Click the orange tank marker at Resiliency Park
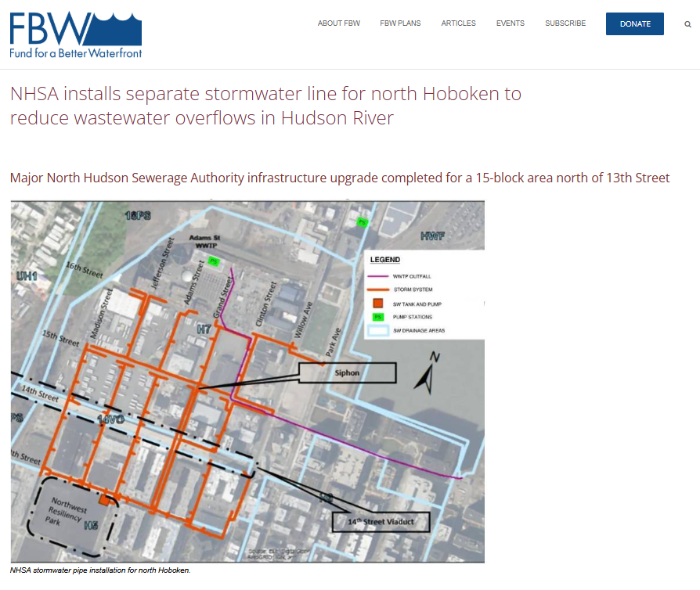 [x=104, y=500]
